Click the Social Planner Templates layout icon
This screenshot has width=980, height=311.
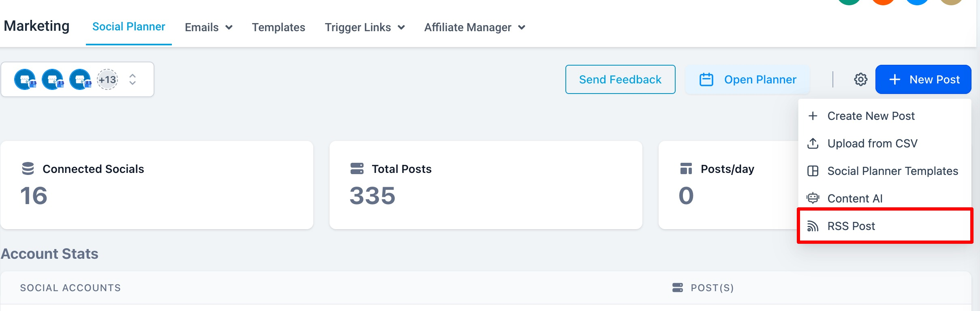813,171
